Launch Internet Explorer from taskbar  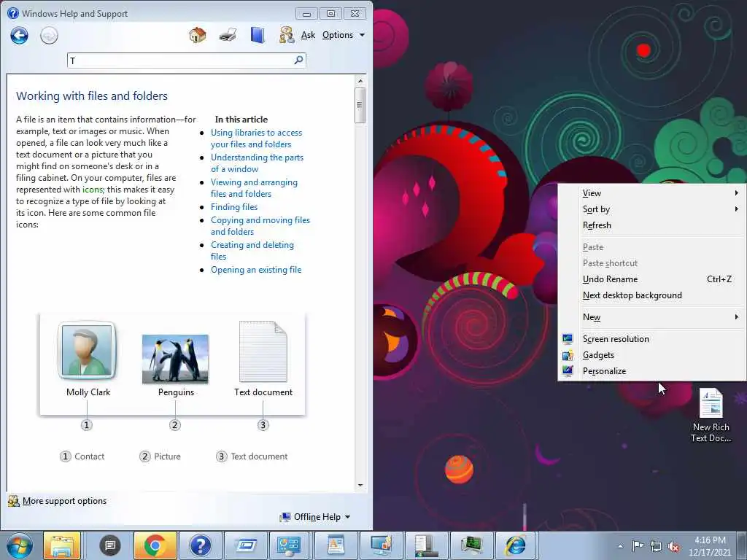[x=516, y=545]
